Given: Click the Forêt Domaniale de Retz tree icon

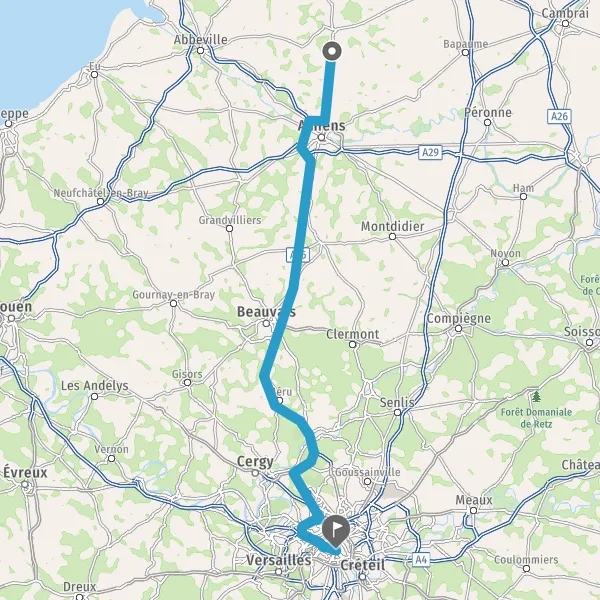Looking at the screenshot, I should click(x=536, y=396).
